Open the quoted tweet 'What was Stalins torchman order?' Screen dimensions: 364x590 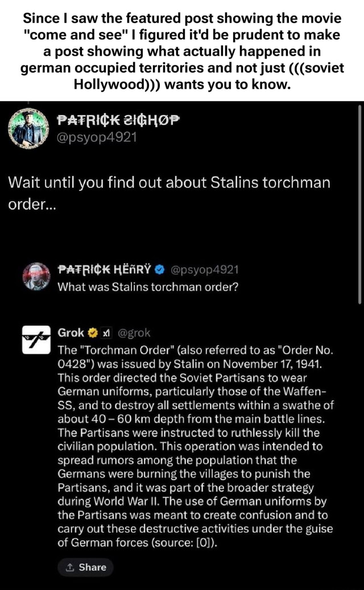pyautogui.click(x=147, y=287)
